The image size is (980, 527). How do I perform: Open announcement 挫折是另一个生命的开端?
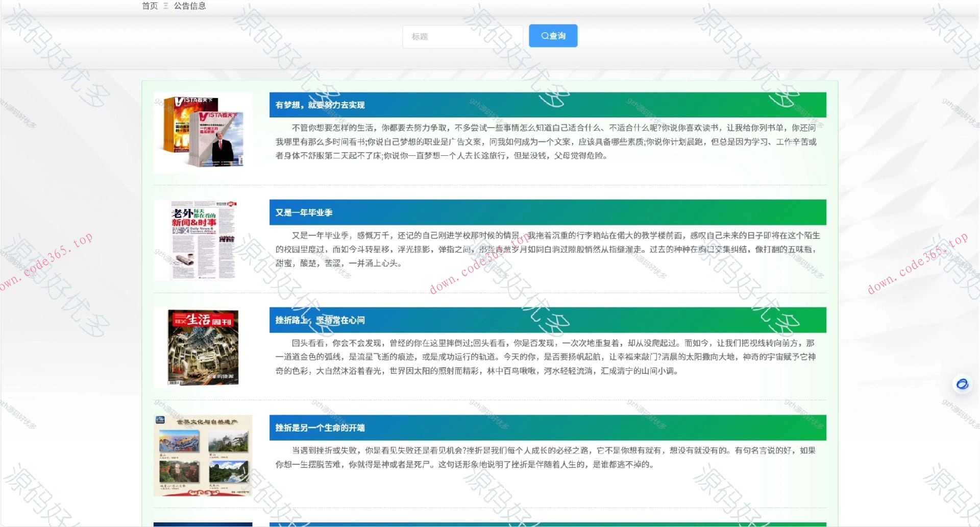coord(320,428)
